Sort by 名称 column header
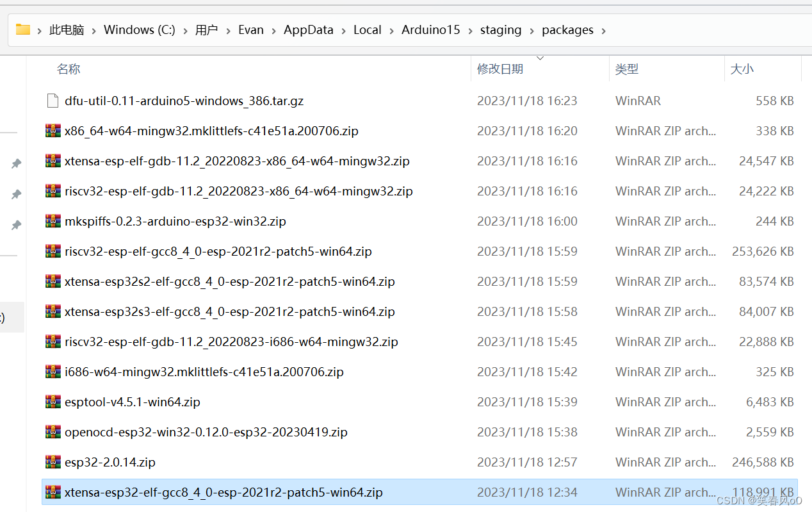The height and width of the screenshot is (512, 812). pyautogui.click(x=69, y=69)
